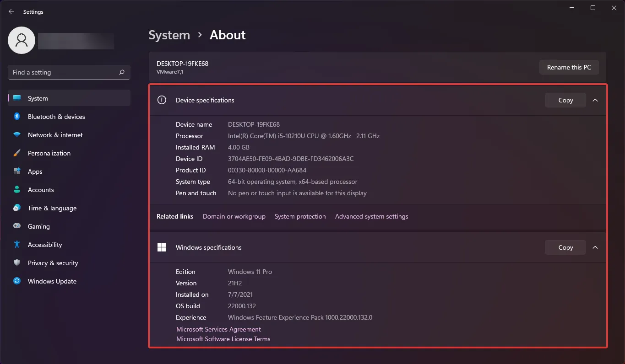The width and height of the screenshot is (625, 364).
Task: Collapse the Windows specifications section
Action: pyautogui.click(x=595, y=247)
